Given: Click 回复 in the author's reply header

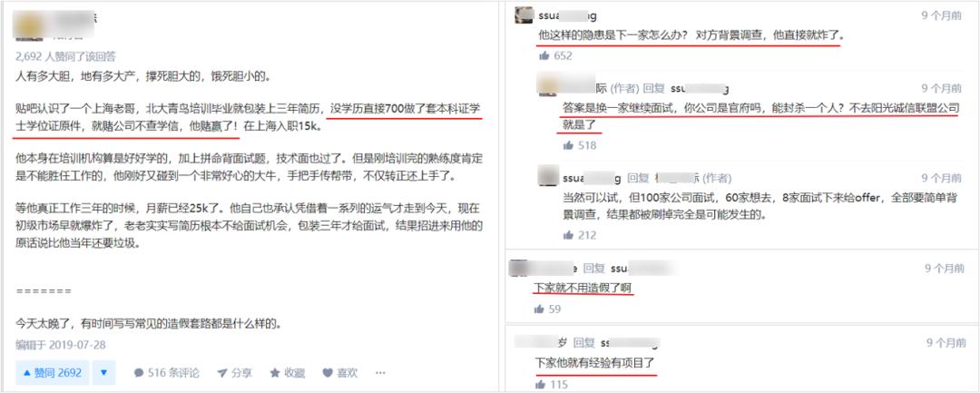Looking at the screenshot, I should point(653,88).
